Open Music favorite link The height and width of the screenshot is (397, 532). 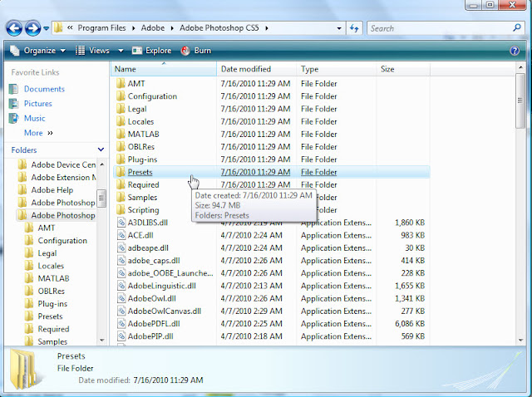[34, 118]
